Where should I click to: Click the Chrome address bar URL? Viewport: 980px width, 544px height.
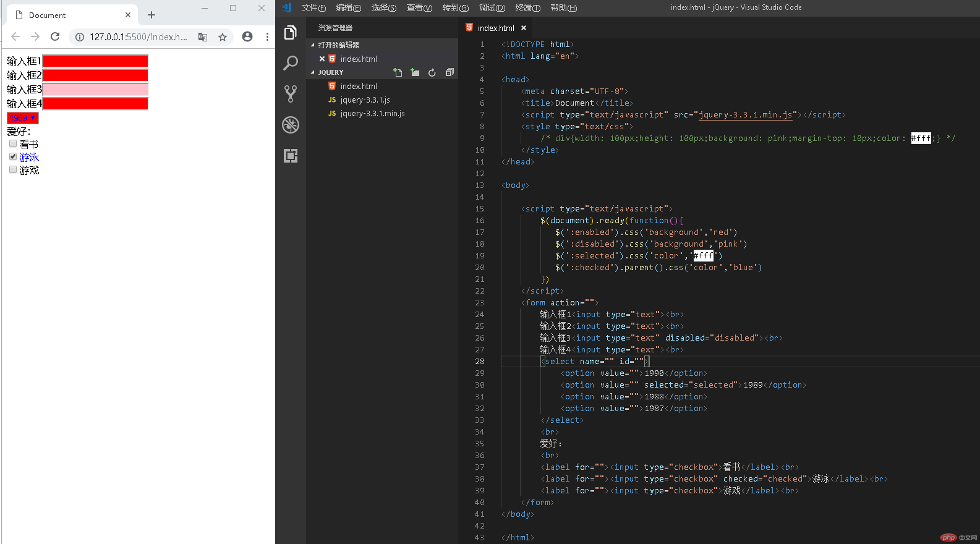138,37
